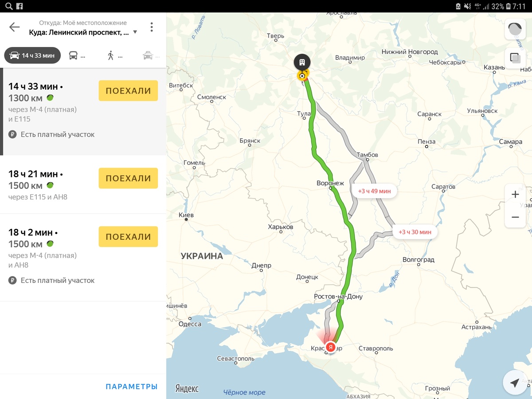532x399 pixels.
Task: Tap the Тамбов city label
Action: (367, 155)
